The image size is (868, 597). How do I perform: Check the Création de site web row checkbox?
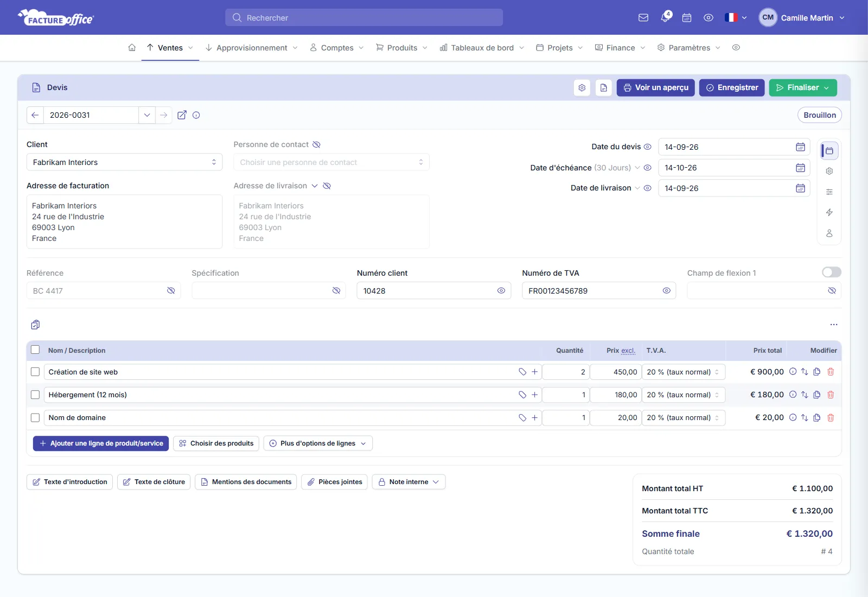tap(35, 372)
